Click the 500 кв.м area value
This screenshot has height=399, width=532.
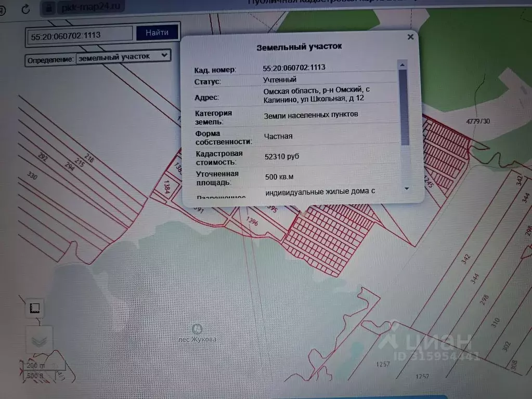(279, 177)
